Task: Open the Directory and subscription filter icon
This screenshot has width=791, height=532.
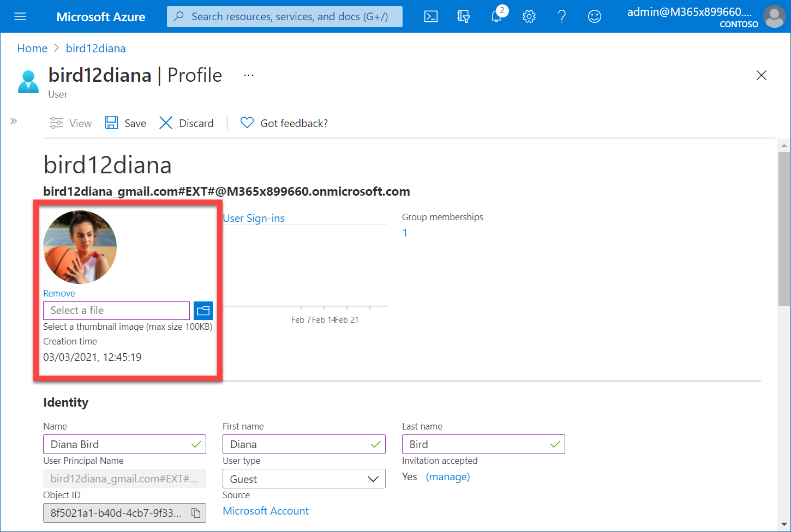Action: point(464,16)
